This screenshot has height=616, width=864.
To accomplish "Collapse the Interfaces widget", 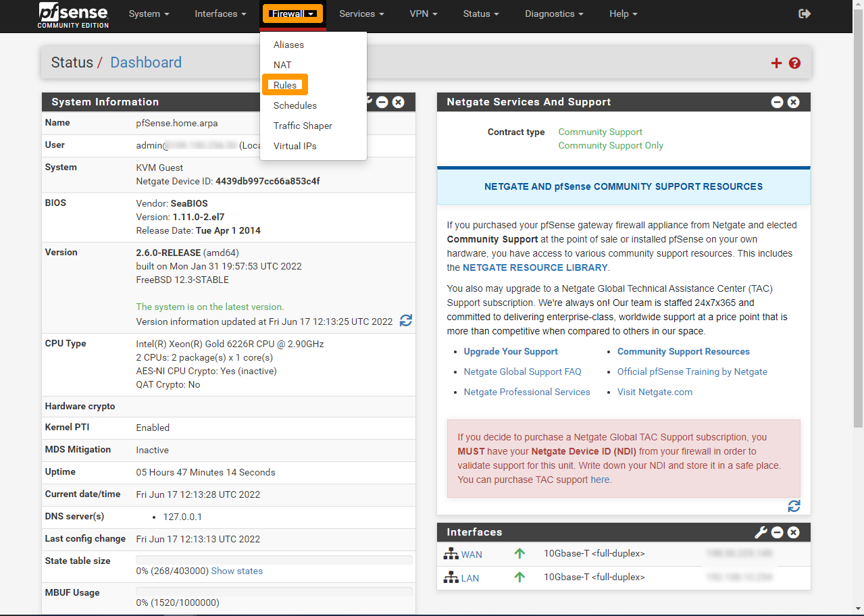I will [x=777, y=532].
